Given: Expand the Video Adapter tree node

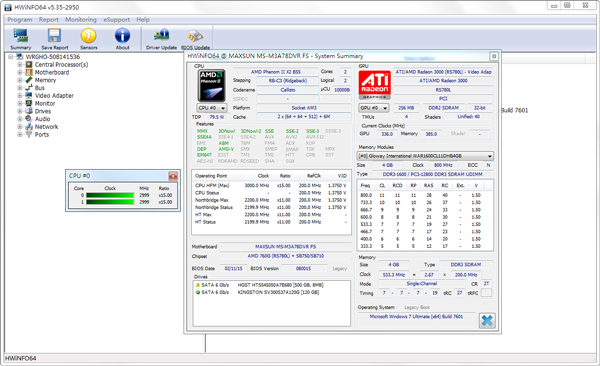Looking at the screenshot, I should coord(20,95).
